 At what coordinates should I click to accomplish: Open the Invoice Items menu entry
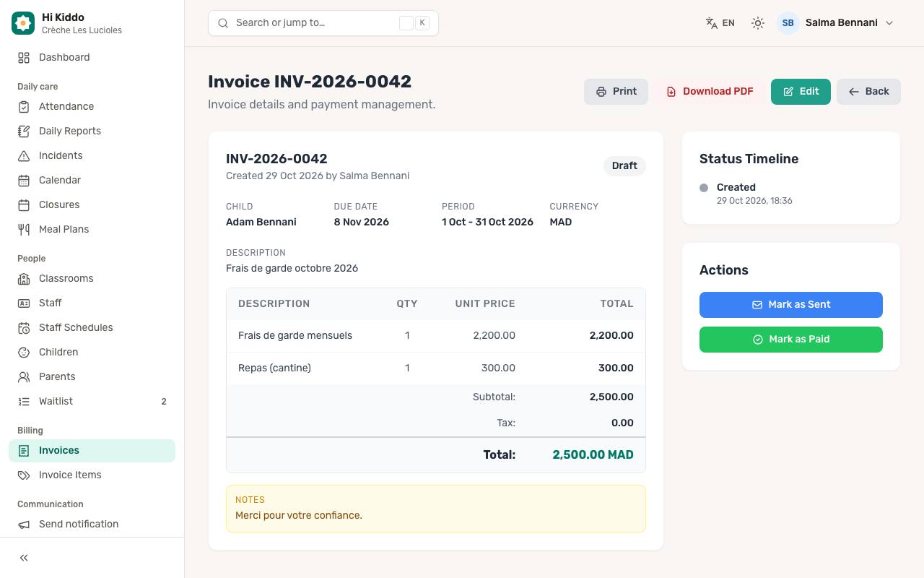[x=92, y=475]
